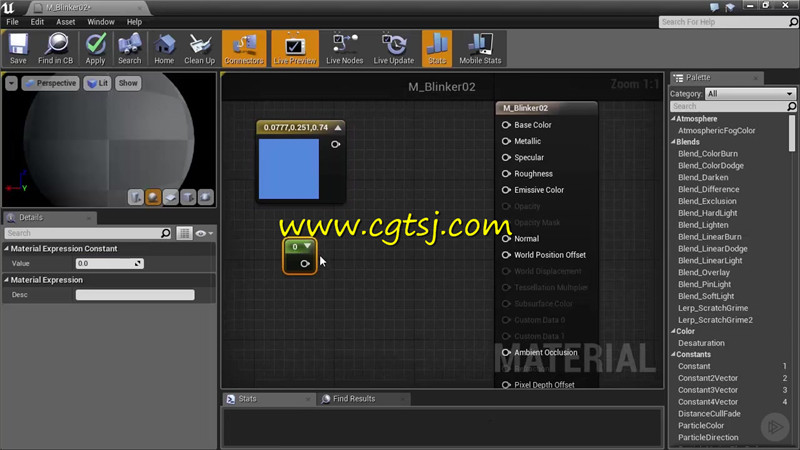
Task: Open the Edit menu
Action: (x=37, y=22)
